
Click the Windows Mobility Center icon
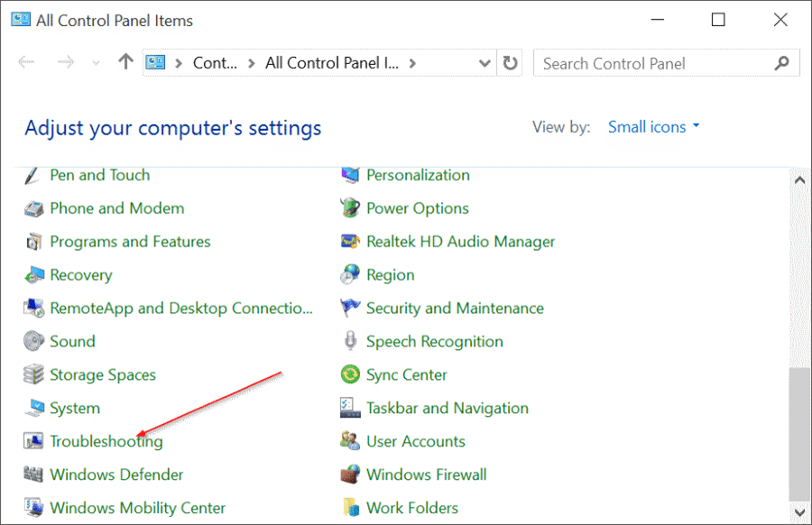(34, 507)
